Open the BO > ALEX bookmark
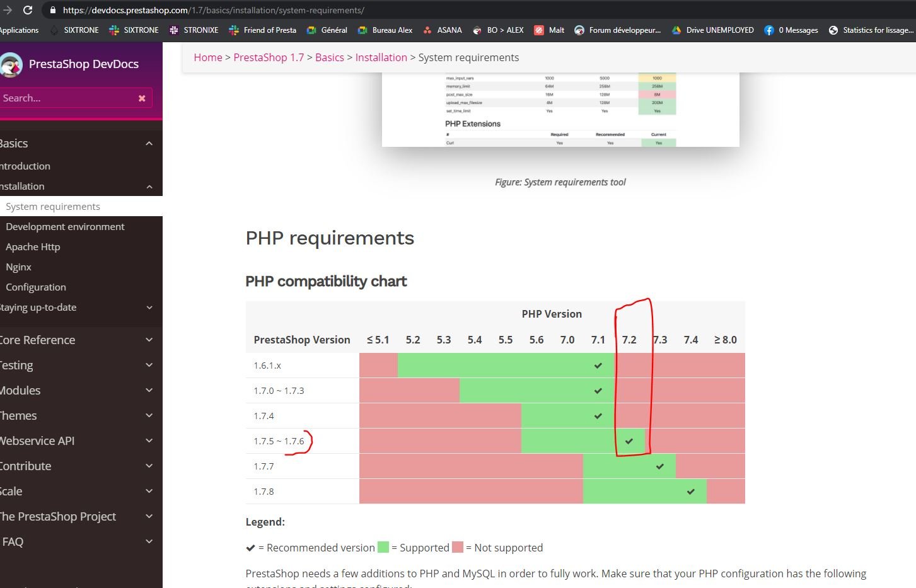Viewport: 916px width, 588px height. [x=498, y=30]
